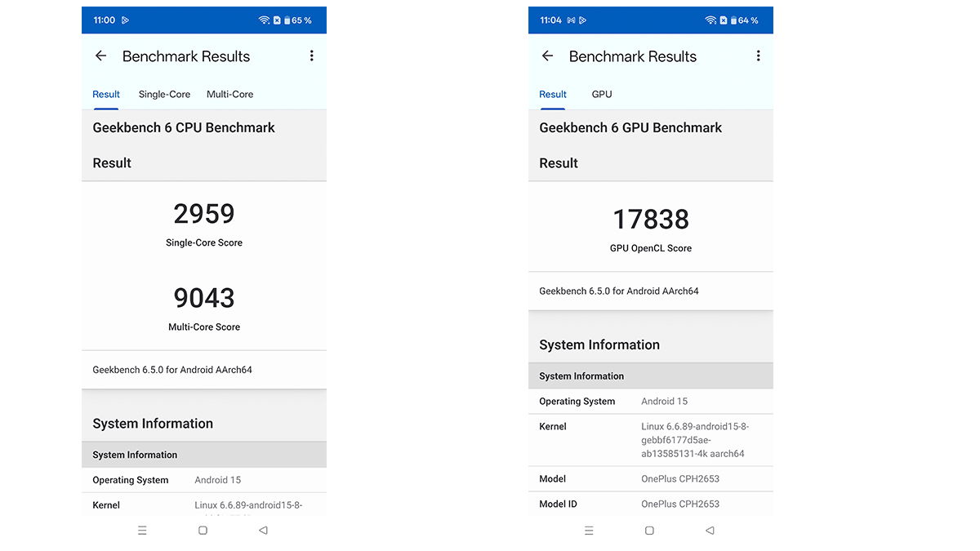Open recent apps menu on left phone
This screenshot has height=551, width=980.
[142, 531]
